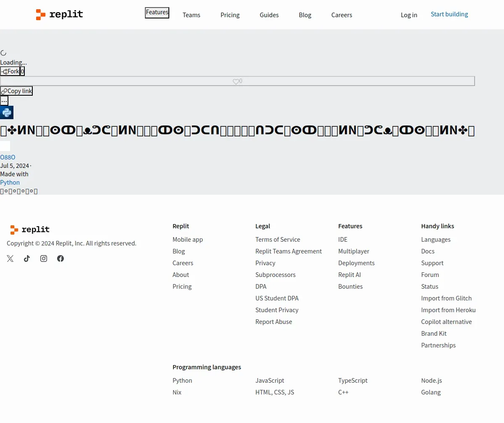504x423 pixels.
Task: Open Guides from the top navigation
Action: tap(269, 15)
